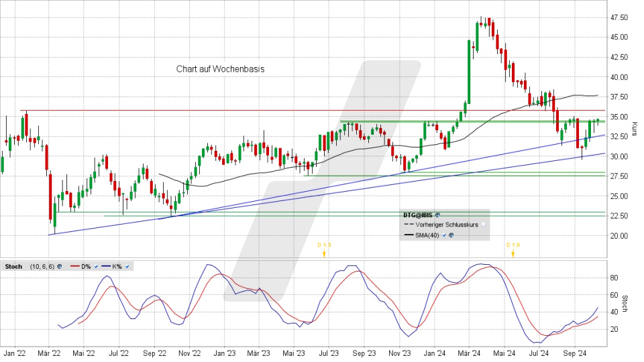Toggle the K% line checkbox
The height and width of the screenshot is (362, 644).
127,267
